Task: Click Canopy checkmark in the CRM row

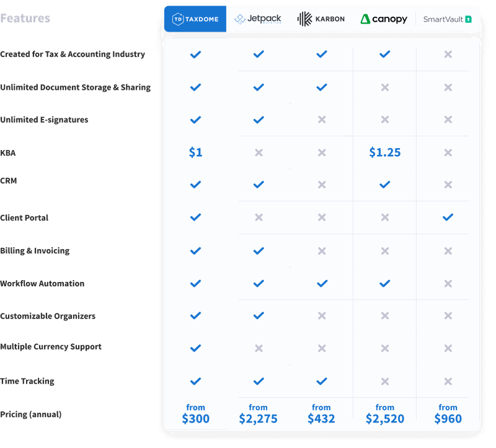Action: tap(384, 184)
